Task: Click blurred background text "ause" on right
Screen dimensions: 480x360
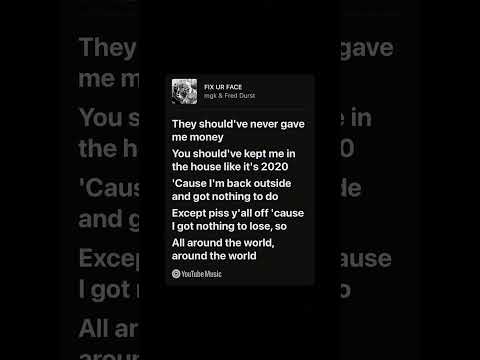Action: 366,259
